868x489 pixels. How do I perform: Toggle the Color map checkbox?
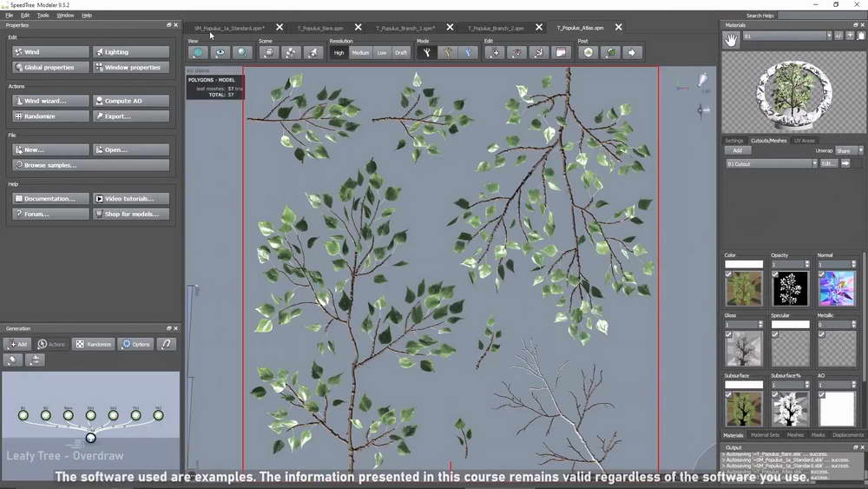(728, 274)
